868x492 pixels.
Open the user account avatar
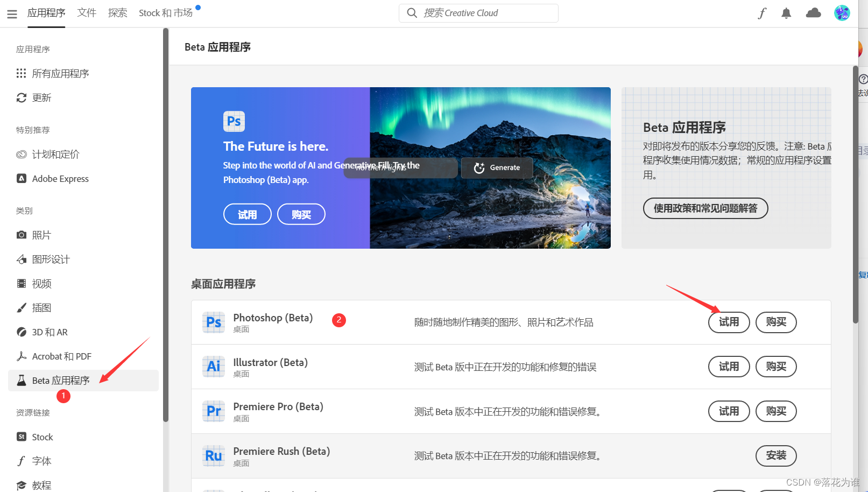point(842,13)
